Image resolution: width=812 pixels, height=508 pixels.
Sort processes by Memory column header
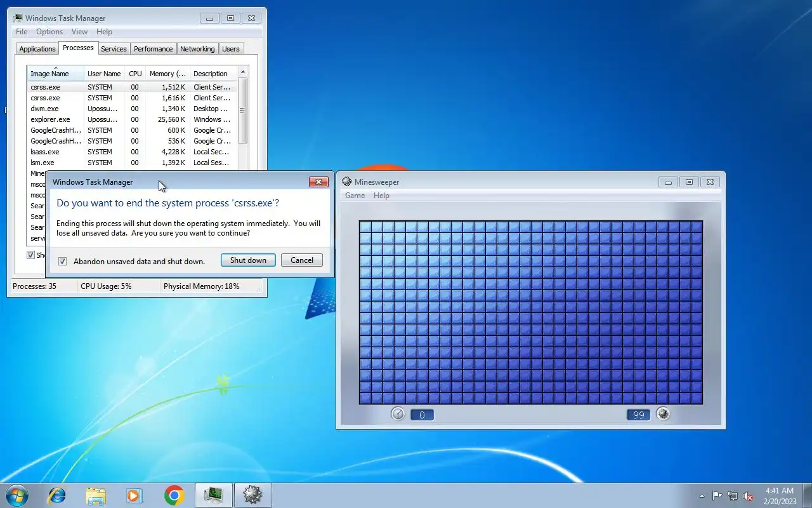click(x=167, y=73)
